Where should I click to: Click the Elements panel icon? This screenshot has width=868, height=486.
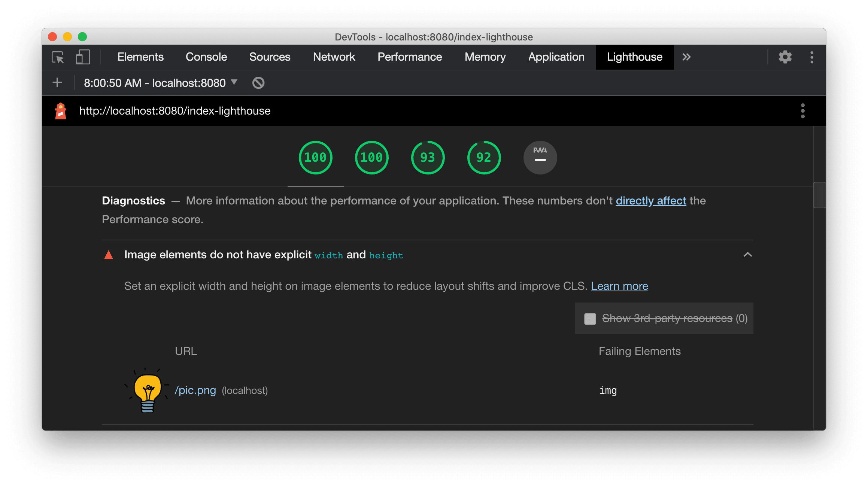pyautogui.click(x=139, y=56)
